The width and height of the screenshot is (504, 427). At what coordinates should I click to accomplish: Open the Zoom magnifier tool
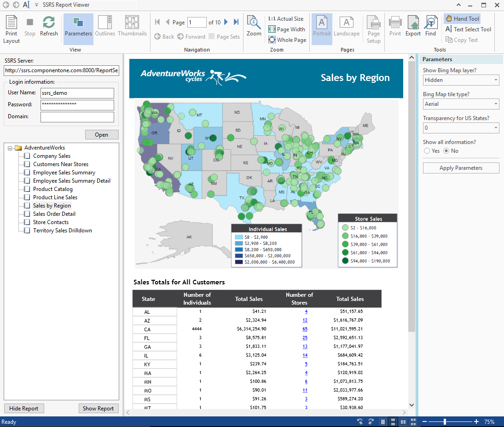click(254, 26)
